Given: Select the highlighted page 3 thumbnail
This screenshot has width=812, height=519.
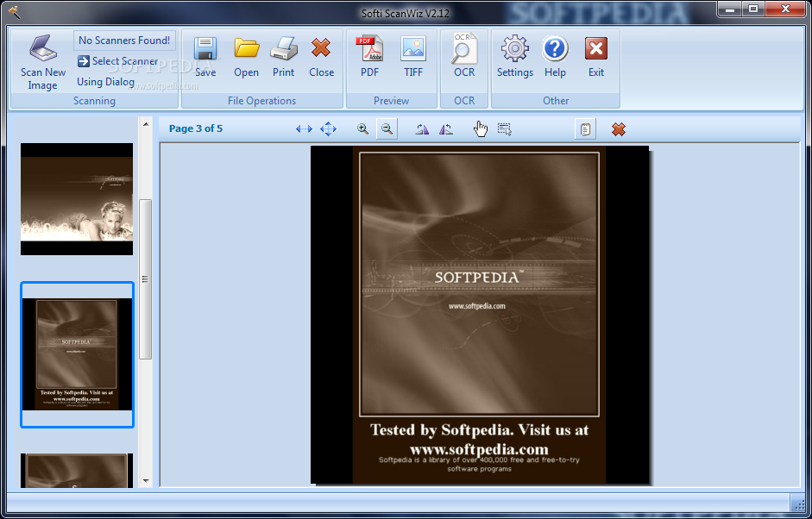Looking at the screenshot, I should pos(77,354).
